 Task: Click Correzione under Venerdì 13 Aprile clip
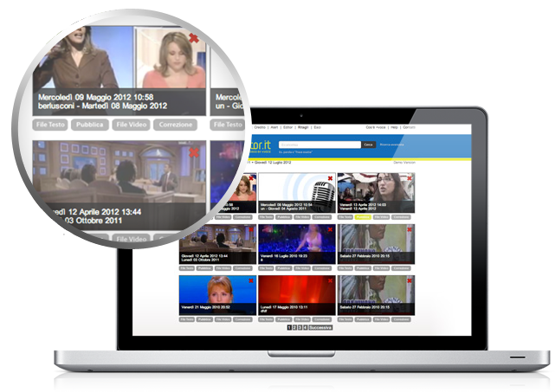pyautogui.click(x=402, y=217)
